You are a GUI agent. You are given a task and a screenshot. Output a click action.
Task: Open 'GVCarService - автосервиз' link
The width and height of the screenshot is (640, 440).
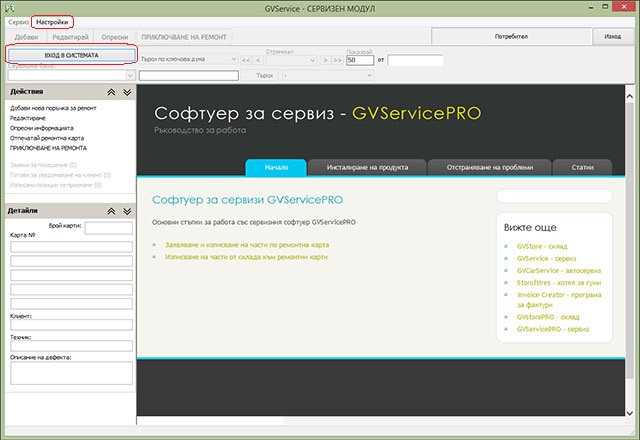tap(559, 271)
